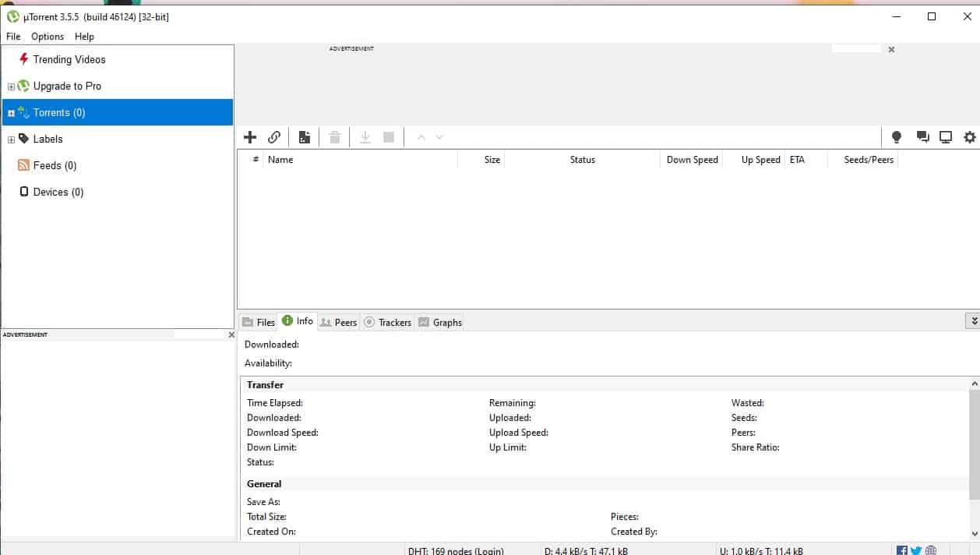Click the Move Down Queue arrow
980x555 pixels.
pyautogui.click(x=439, y=137)
